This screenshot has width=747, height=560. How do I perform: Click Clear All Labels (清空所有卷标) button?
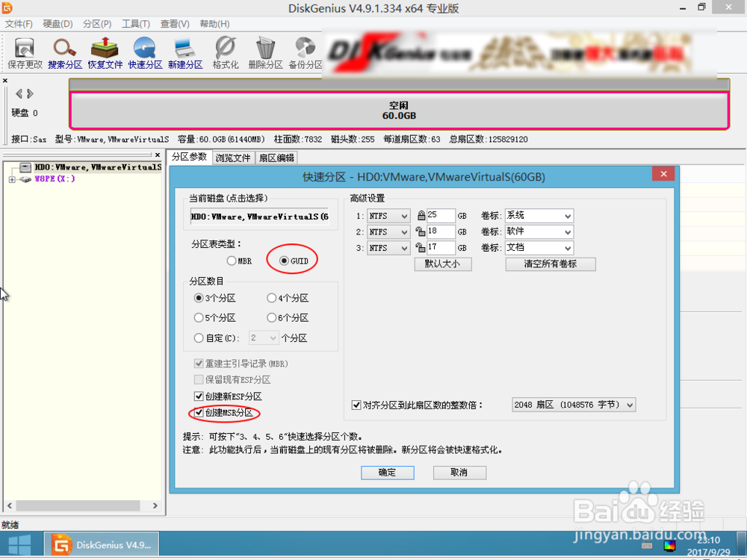coord(551,264)
